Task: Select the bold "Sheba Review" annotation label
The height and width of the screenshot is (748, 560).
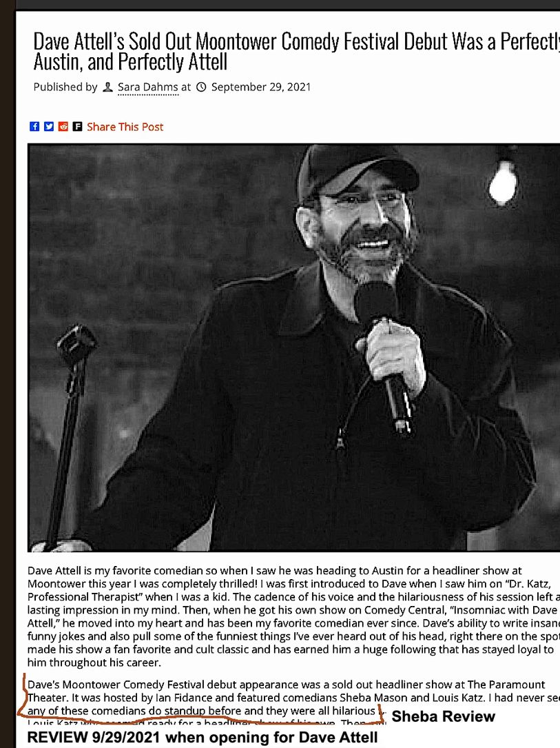Action: click(443, 716)
